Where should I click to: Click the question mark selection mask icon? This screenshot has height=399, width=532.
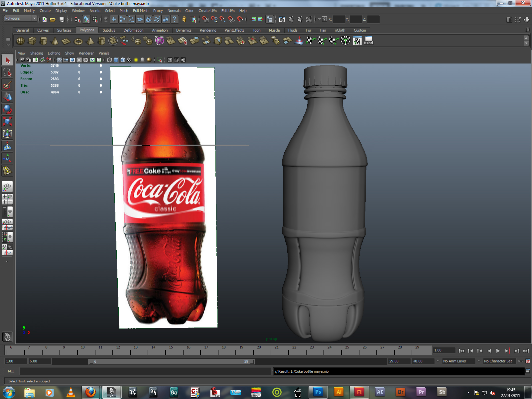coord(174,19)
